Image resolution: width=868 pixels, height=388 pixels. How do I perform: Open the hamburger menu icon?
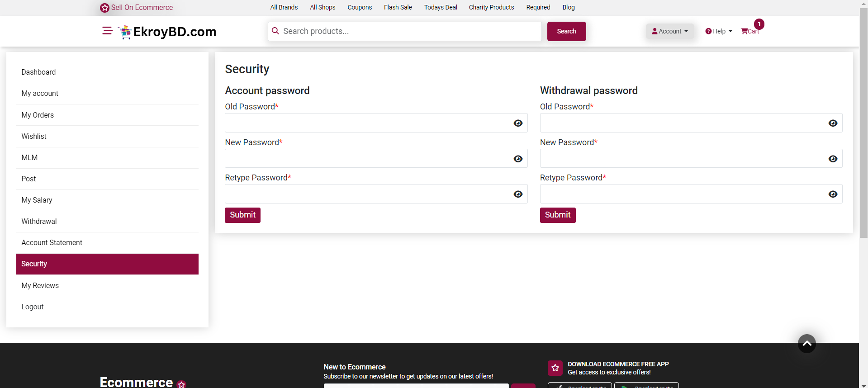pyautogui.click(x=107, y=31)
